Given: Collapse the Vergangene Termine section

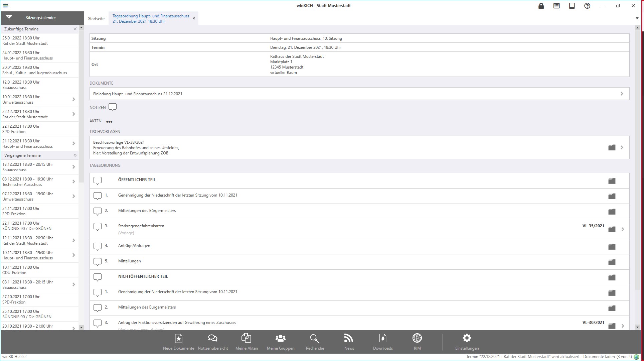Looking at the screenshot, I should click(x=75, y=155).
